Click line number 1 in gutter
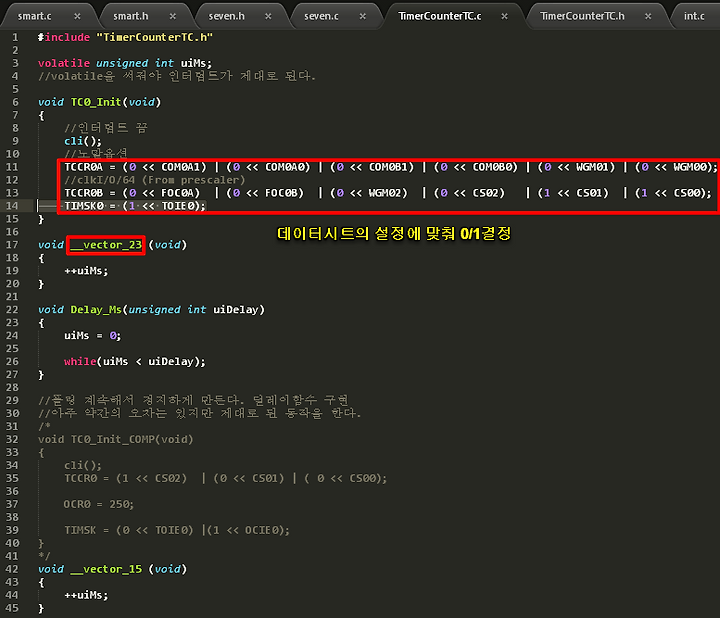This screenshot has height=618, width=720. tap(15, 37)
